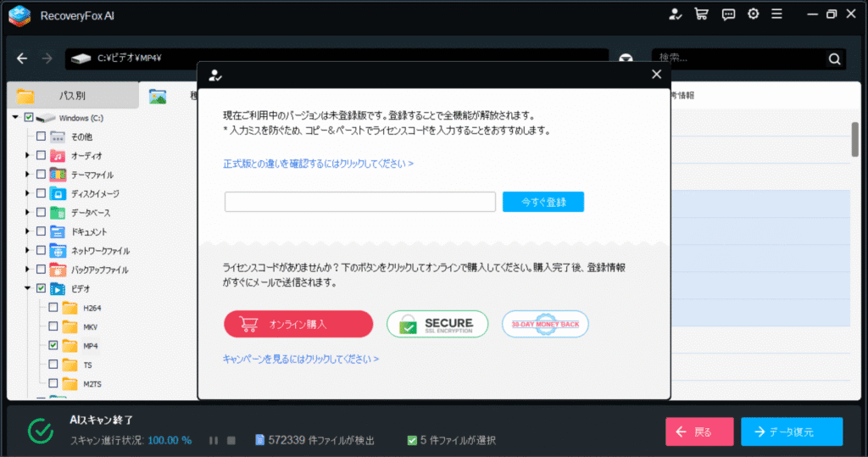Expand the ネットワークファイル tree node

click(27, 250)
